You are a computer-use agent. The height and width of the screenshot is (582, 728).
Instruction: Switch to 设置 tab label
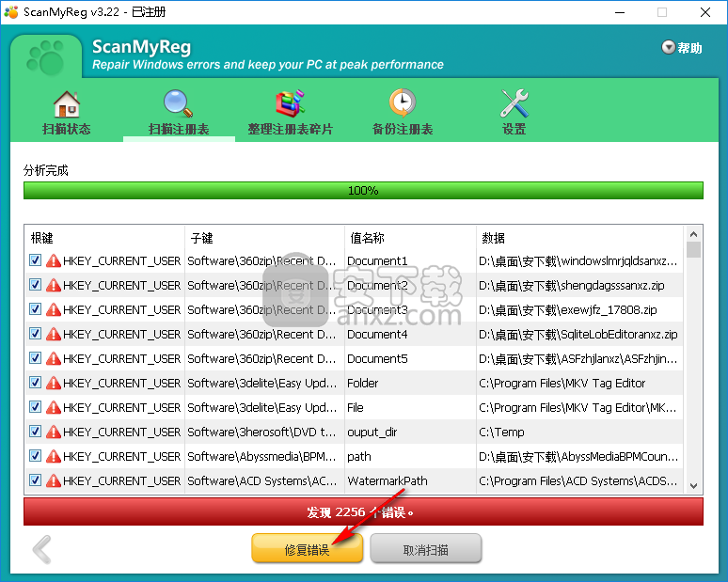click(x=514, y=129)
